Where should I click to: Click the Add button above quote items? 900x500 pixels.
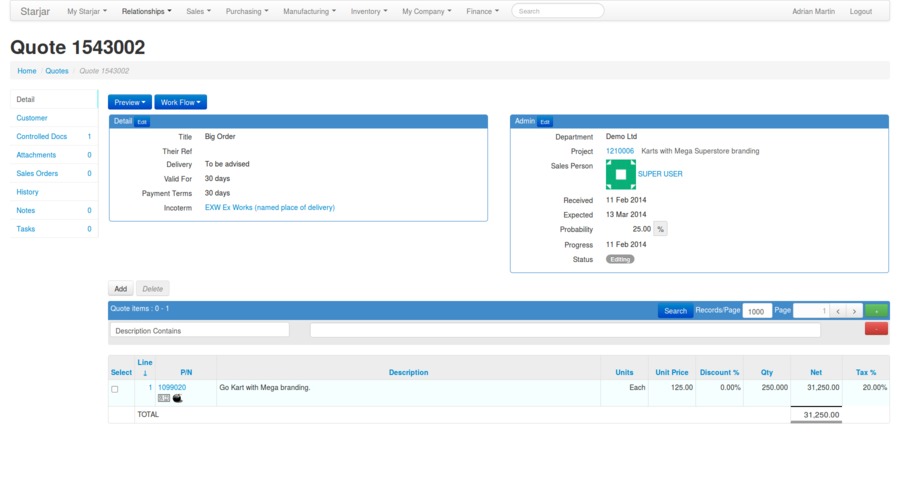(120, 289)
